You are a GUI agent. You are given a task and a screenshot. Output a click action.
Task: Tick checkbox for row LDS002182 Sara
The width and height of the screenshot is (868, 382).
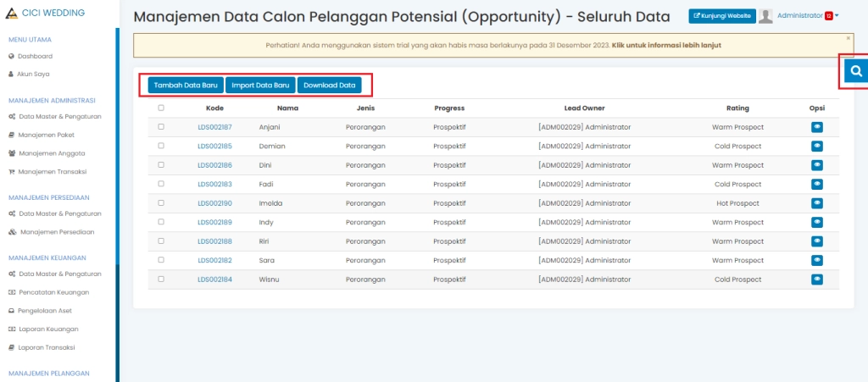point(161,260)
